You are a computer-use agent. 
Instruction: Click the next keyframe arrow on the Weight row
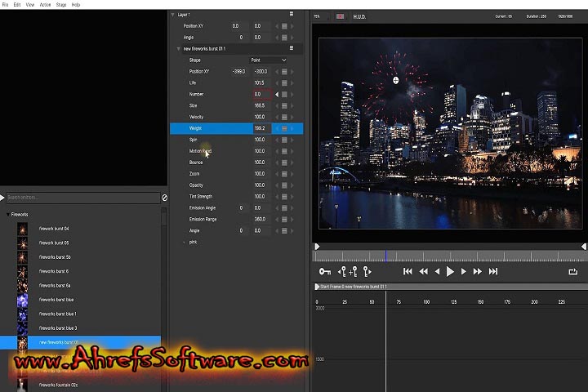point(292,128)
